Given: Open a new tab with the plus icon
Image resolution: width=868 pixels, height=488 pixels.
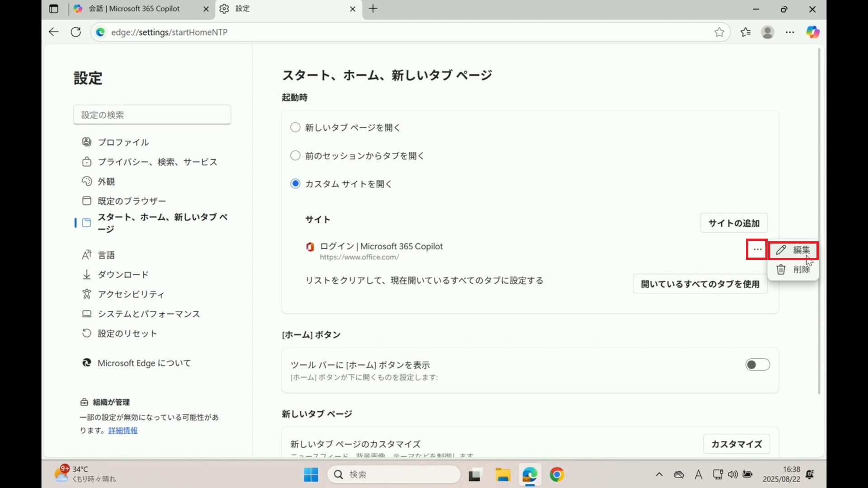Looking at the screenshot, I should point(373,9).
